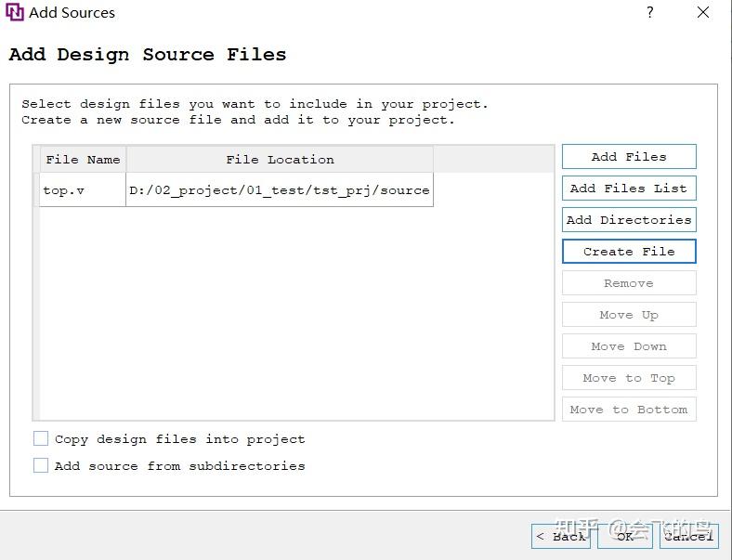Click the Create File button
Image resolution: width=732 pixels, height=560 pixels.
point(629,252)
